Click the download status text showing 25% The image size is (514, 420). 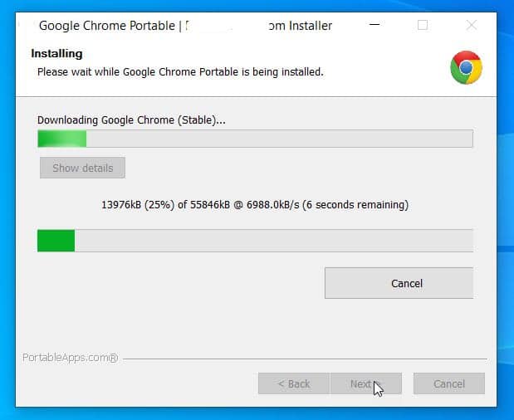coord(255,205)
